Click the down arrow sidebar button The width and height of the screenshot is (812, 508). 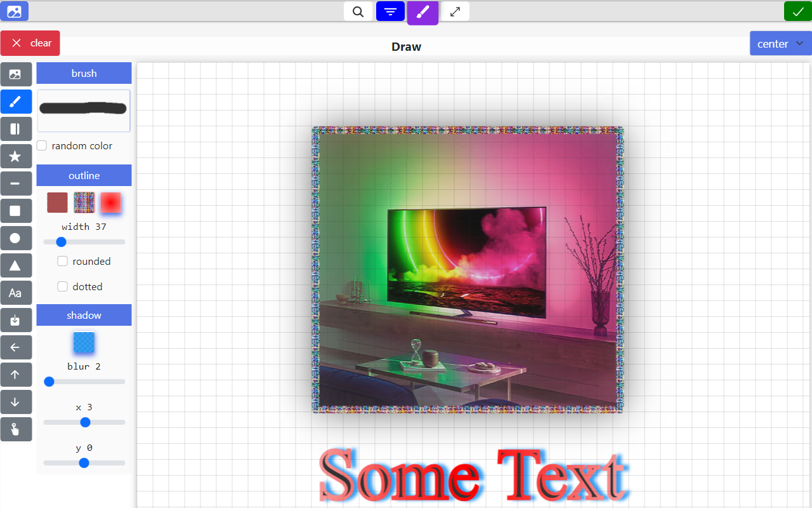click(x=16, y=402)
